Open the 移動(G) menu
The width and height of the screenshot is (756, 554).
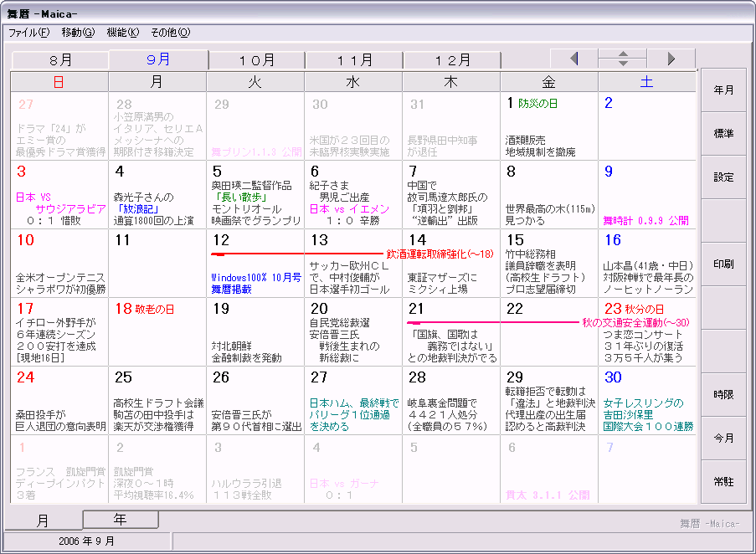coord(78,33)
